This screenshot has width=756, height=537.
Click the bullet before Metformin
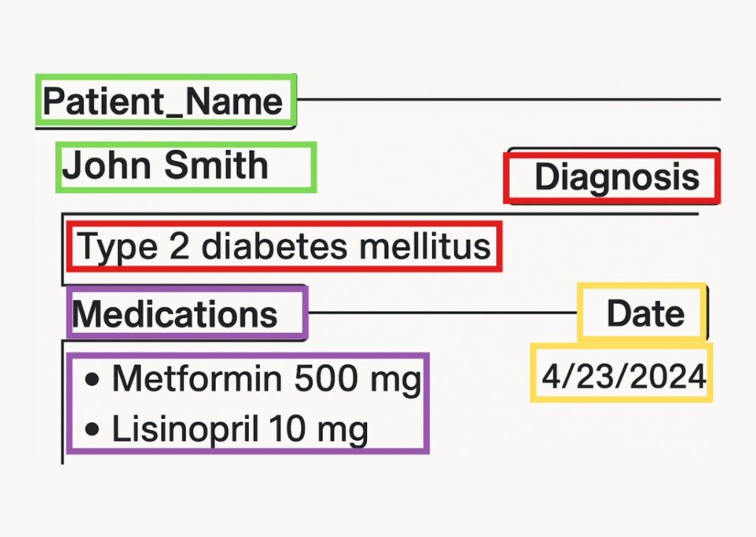pos(92,380)
